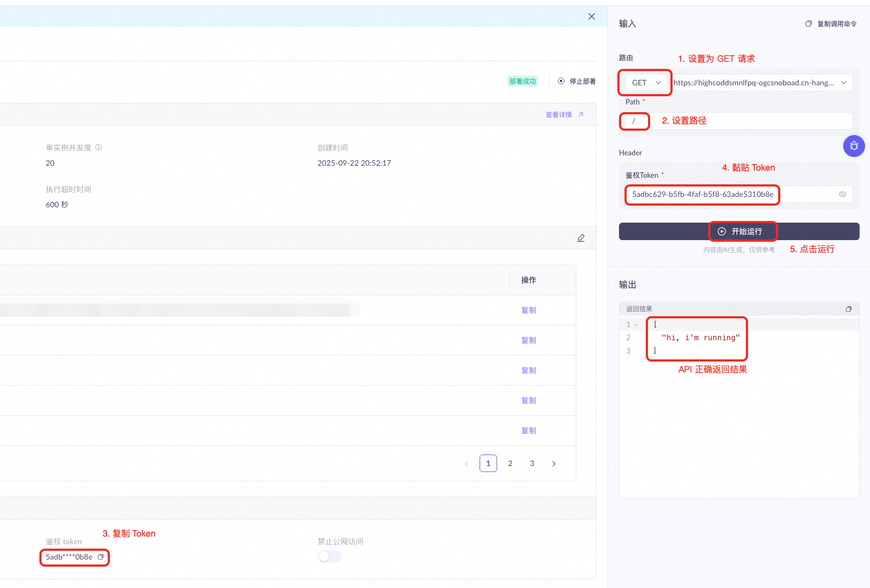Click the creation time 2025-09-22 20:52:17
Viewport: 870px width, 588px height.
click(x=354, y=163)
